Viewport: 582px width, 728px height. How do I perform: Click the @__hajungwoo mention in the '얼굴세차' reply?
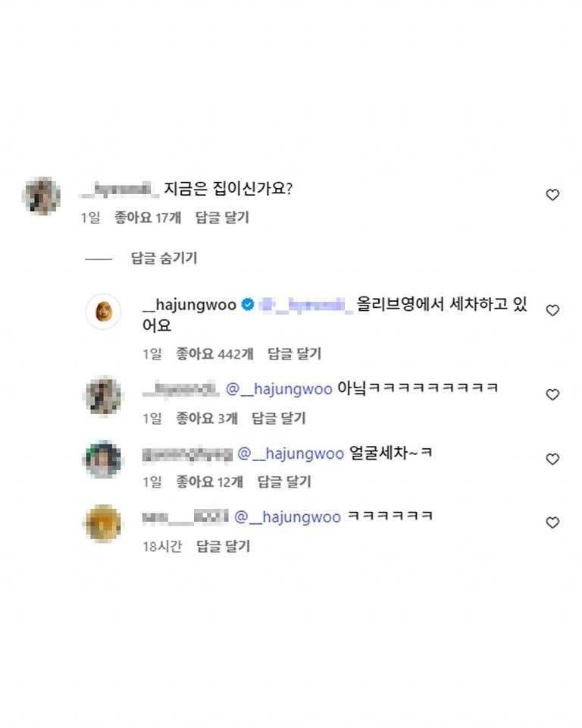[291, 453]
